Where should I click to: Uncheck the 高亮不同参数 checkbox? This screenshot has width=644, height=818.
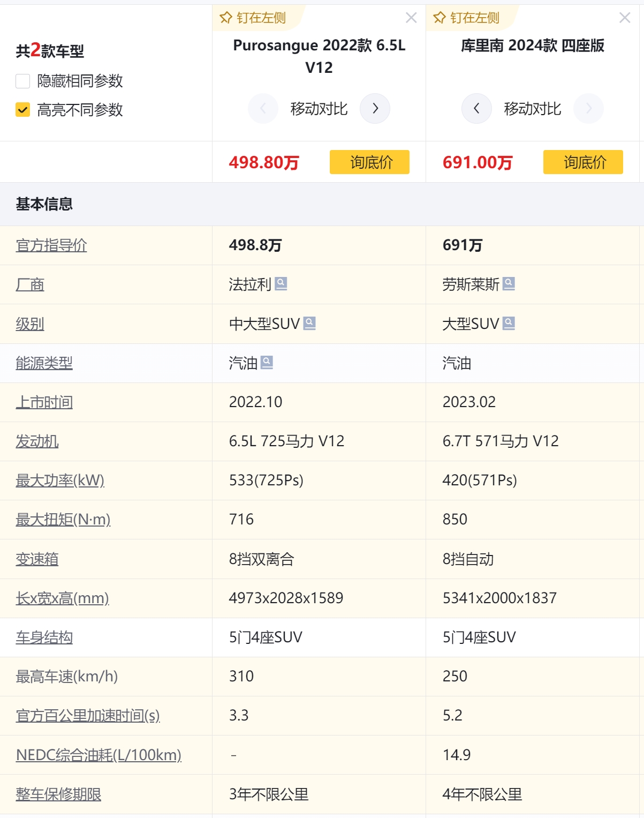(22, 110)
